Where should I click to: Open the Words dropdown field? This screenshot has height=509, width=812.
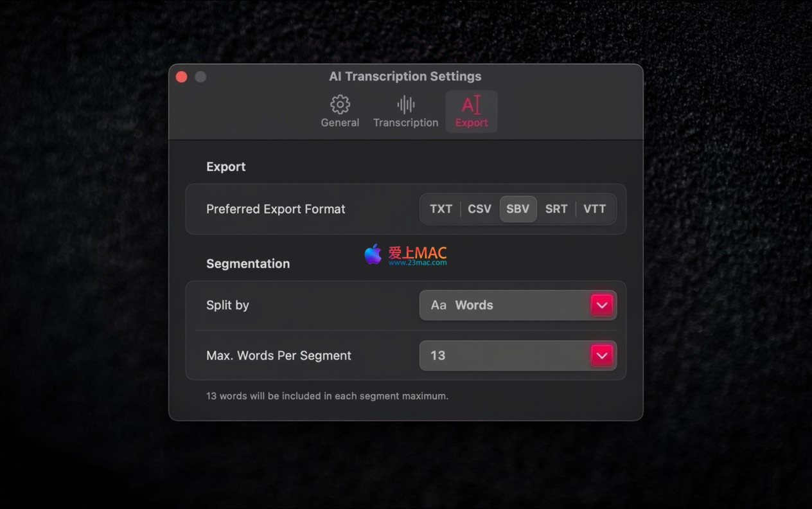pyautogui.click(x=518, y=305)
